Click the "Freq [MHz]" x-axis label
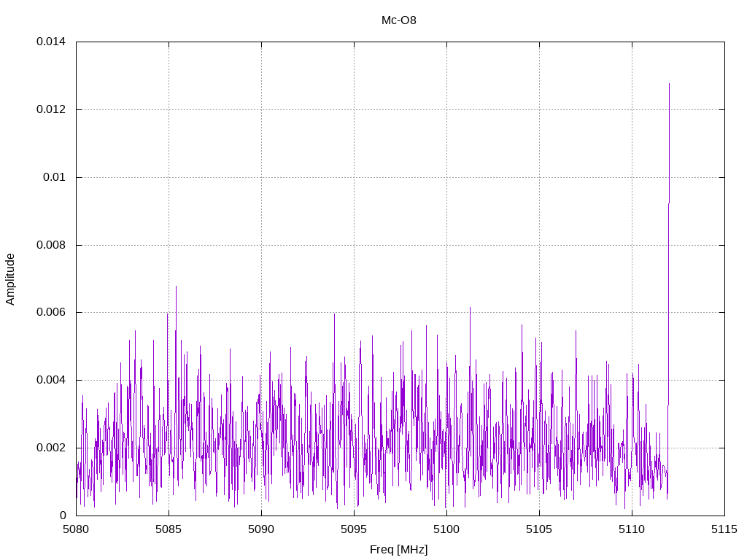 (399, 550)
